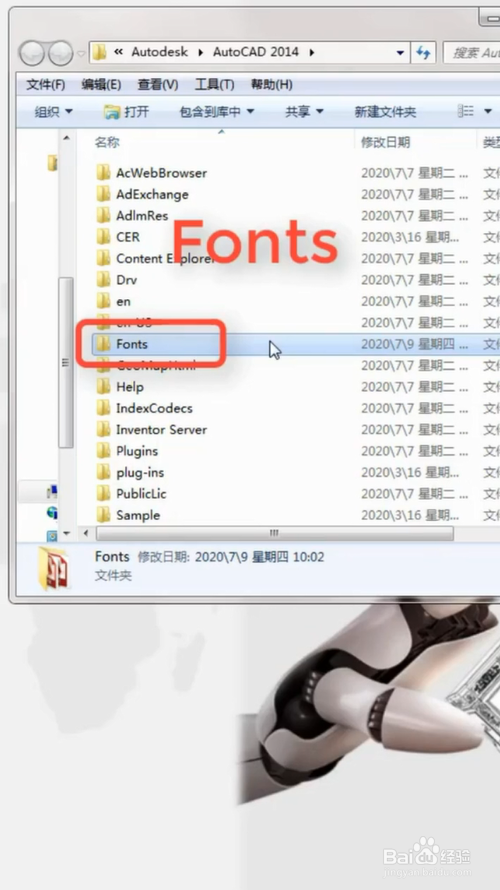Select the IndexCodecs folder icon

point(103,408)
